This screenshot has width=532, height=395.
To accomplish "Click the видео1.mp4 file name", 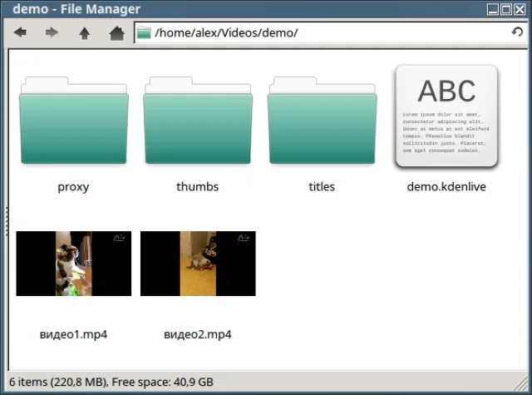I will [73, 334].
